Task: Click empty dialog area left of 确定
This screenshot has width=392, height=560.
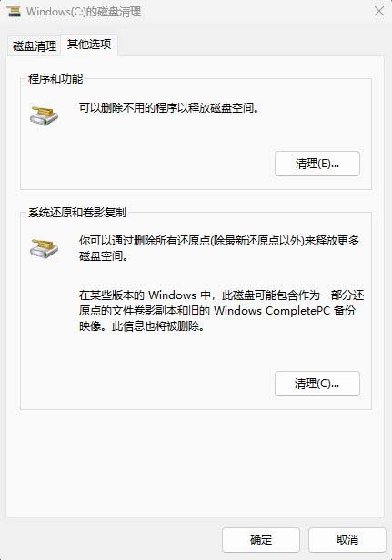Action: click(111, 539)
